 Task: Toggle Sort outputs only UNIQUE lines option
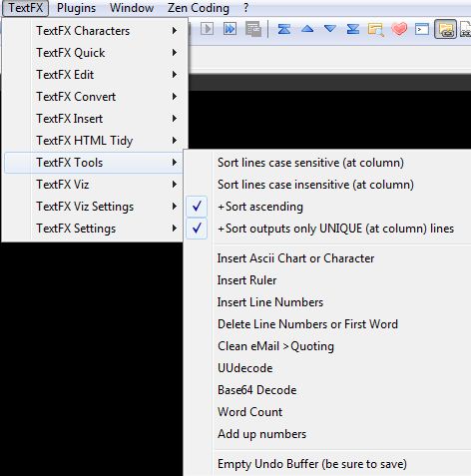click(x=327, y=229)
